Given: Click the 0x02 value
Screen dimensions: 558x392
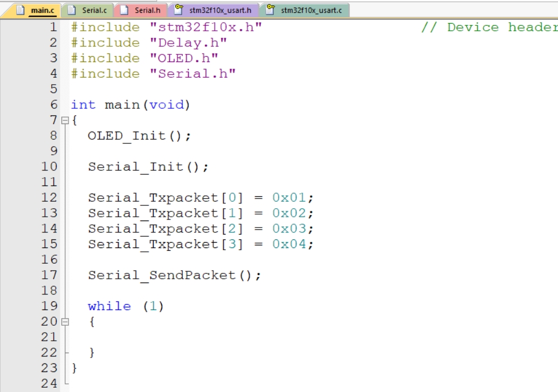Looking at the screenshot, I should coord(289,214).
